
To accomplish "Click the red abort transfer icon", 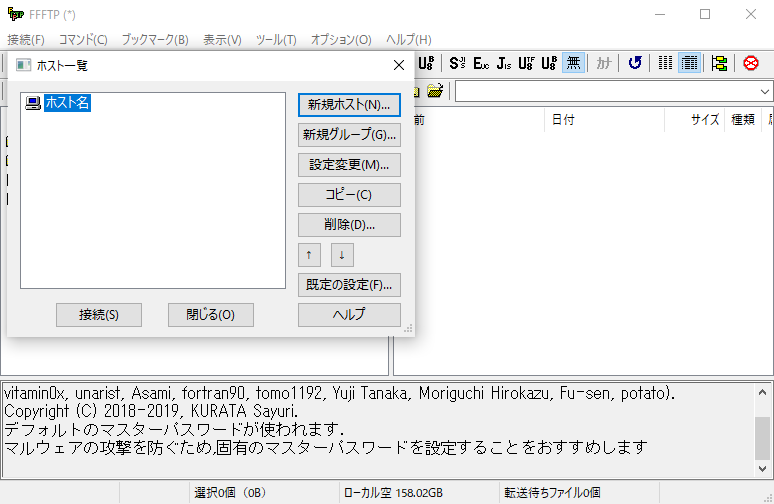I will 751,63.
